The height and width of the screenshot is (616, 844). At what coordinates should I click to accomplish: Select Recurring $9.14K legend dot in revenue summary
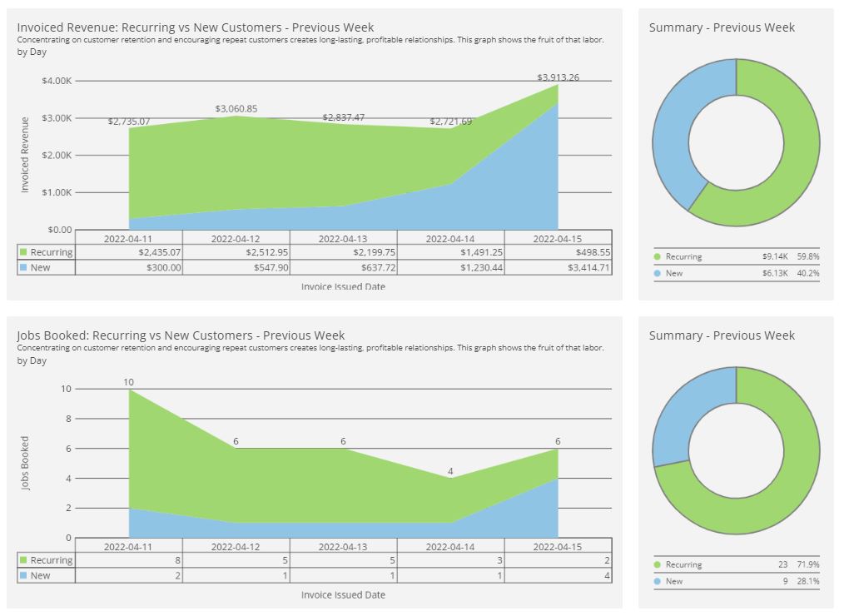point(658,257)
